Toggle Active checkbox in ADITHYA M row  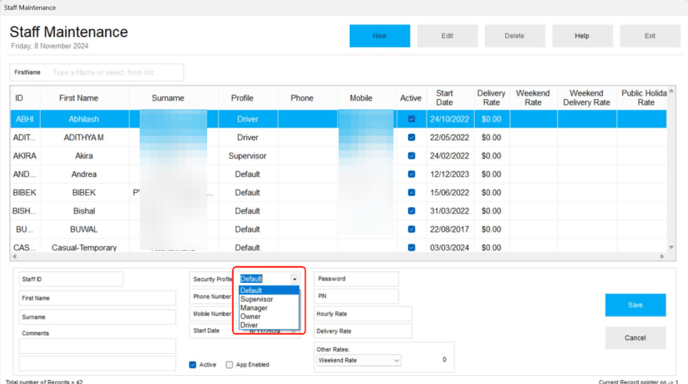point(412,137)
